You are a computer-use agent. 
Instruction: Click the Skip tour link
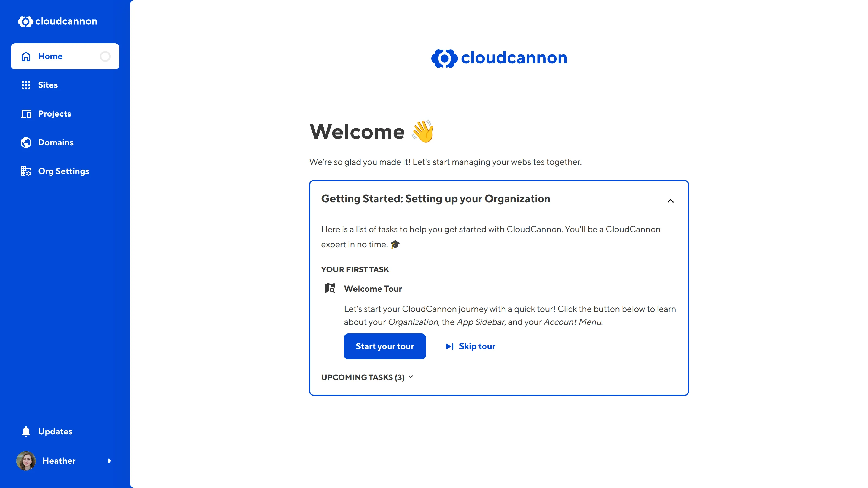pyautogui.click(x=477, y=346)
